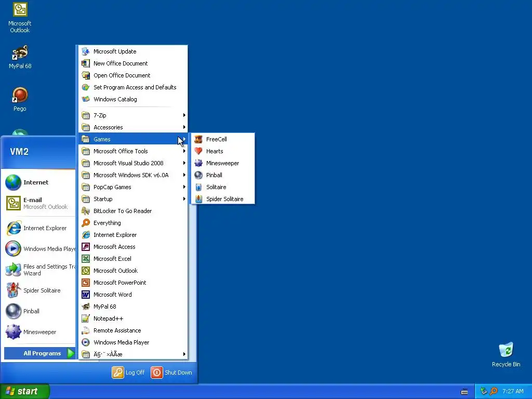Launch Solitaire from Games submenu
The image size is (532, 399).
pos(222,187)
